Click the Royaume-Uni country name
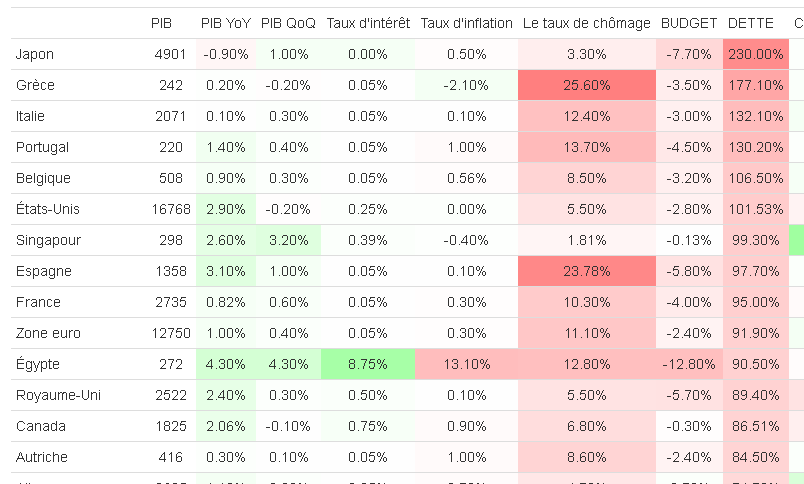The height and width of the screenshot is (484, 804). 55,395
